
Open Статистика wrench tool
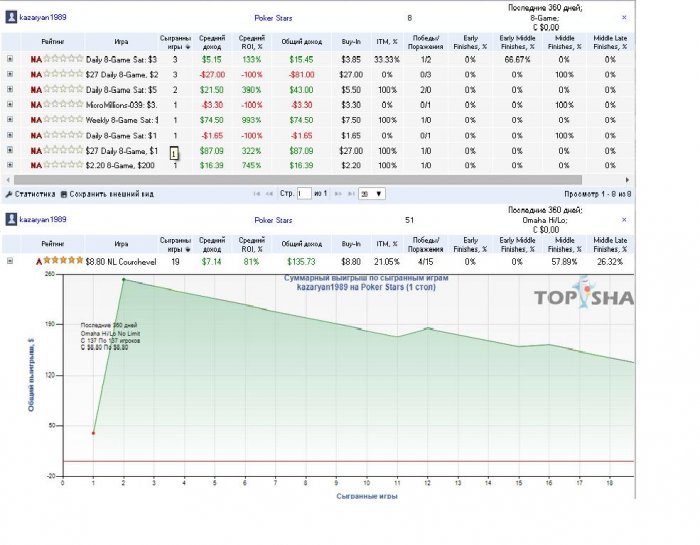pyautogui.click(x=30, y=194)
